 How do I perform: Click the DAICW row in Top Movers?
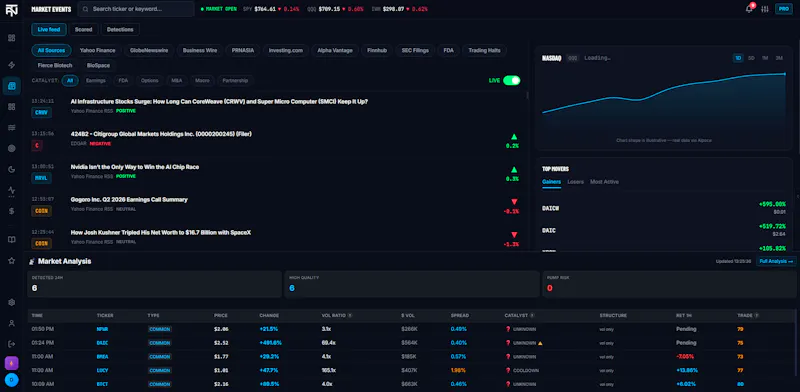tap(664, 208)
